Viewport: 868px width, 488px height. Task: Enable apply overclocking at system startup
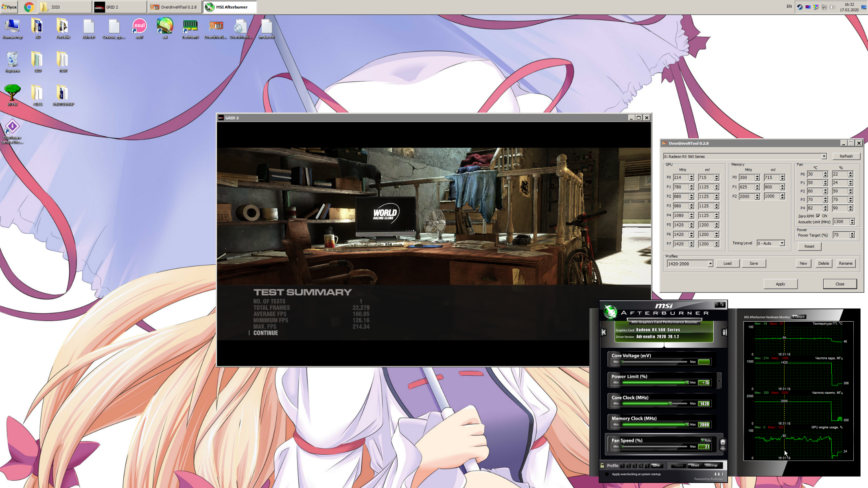[607, 474]
